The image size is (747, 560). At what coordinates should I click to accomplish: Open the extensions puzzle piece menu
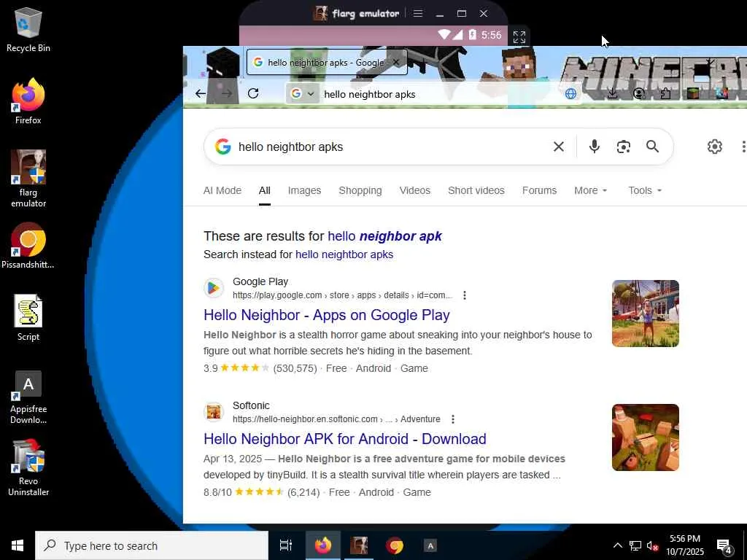tap(665, 94)
